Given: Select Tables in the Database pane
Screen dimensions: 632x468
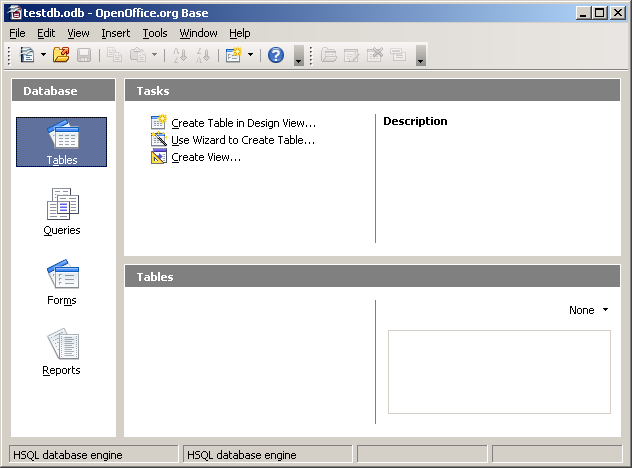Looking at the screenshot, I should [62, 142].
